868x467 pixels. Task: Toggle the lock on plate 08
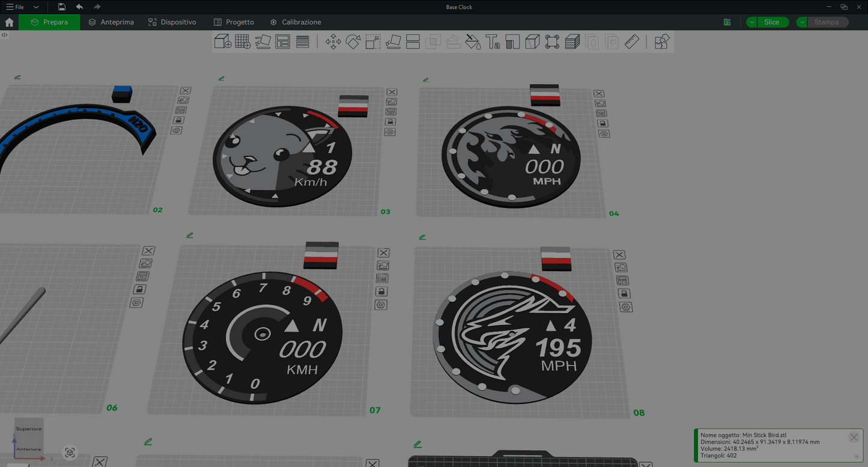tap(625, 294)
